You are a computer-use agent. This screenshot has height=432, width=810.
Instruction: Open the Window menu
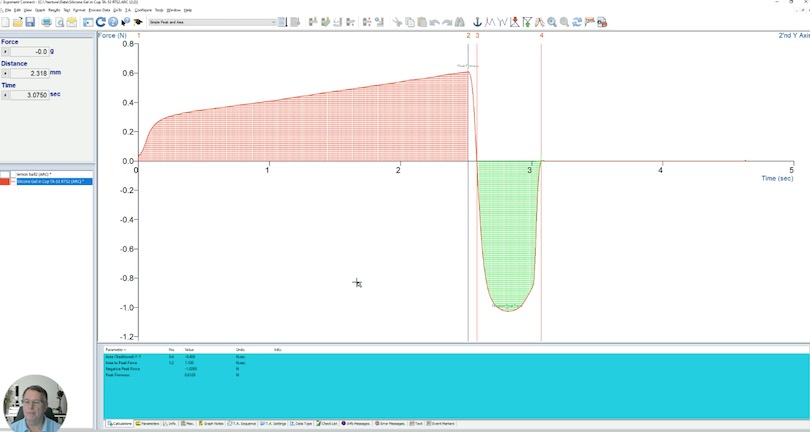point(174,10)
